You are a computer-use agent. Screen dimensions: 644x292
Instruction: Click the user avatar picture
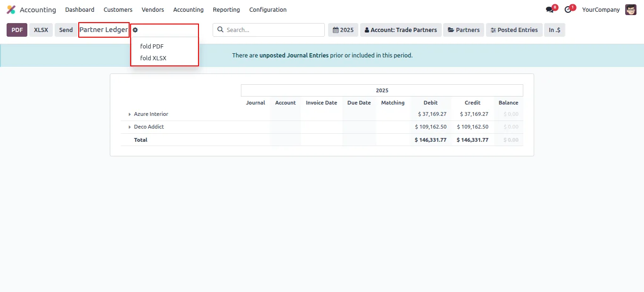point(631,9)
